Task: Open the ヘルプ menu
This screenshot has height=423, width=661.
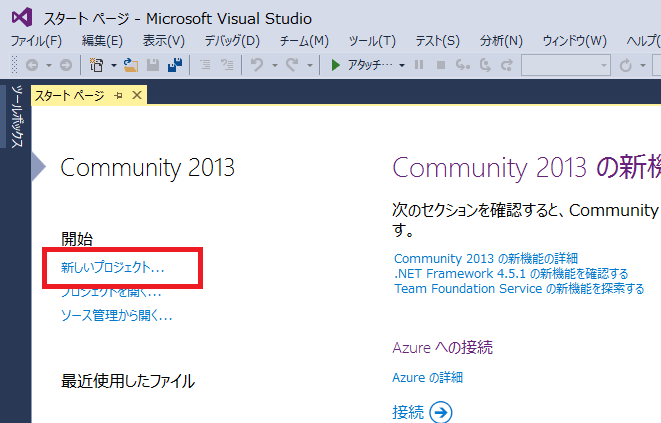Action: (x=643, y=41)
